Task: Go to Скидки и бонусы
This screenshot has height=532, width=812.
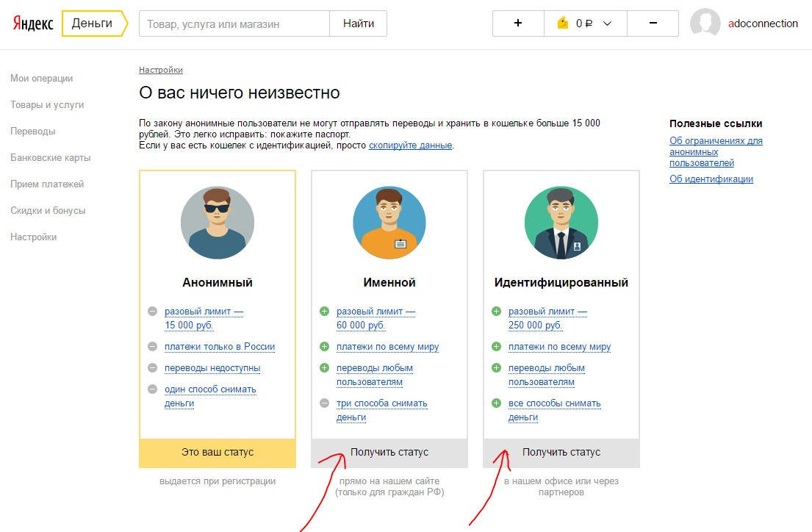Action: click(48, 210)
